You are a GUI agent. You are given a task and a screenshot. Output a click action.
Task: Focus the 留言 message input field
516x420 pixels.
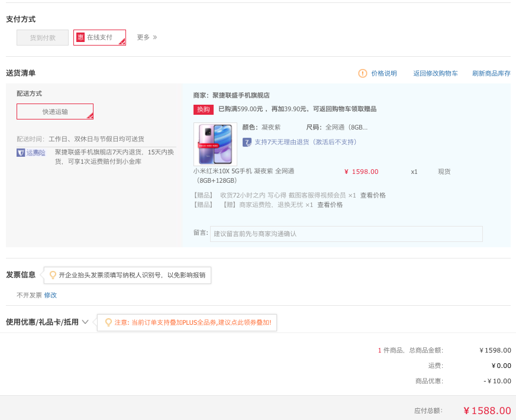click(x=346, y=234)
